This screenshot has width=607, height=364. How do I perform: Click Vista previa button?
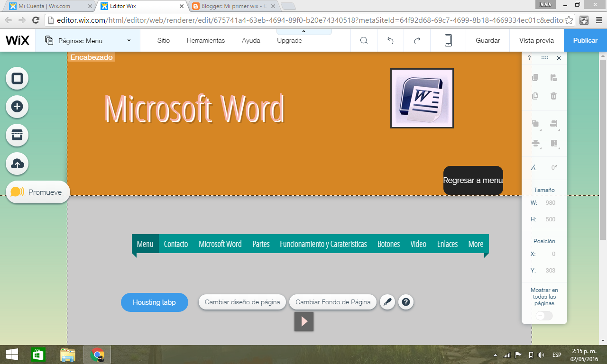click(x=536, y=40)
